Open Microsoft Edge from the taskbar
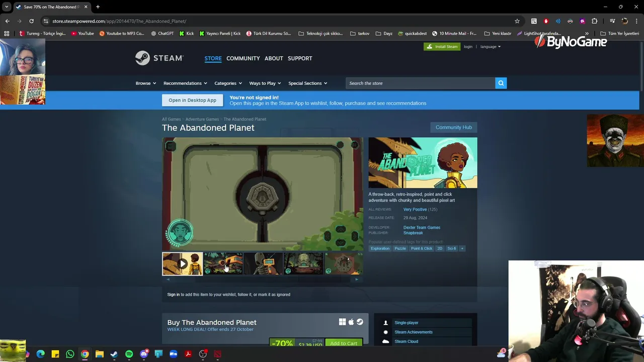Screen dimensions: 644x362 point(41,354)
